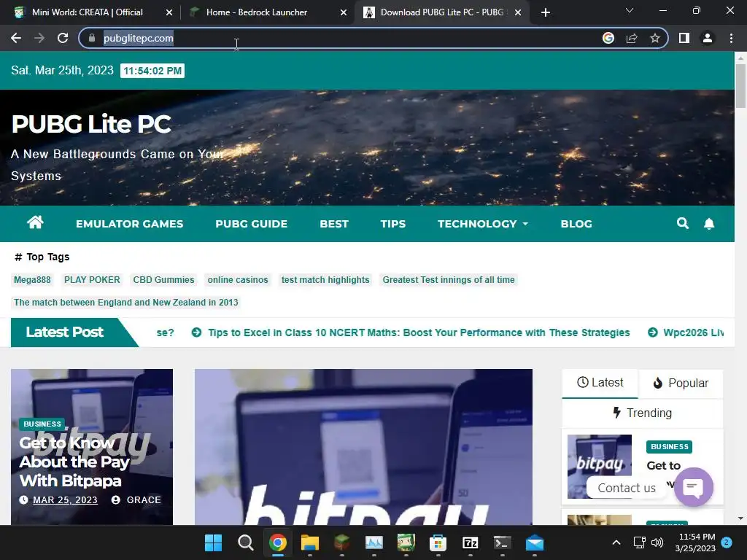Open File Explorer from the taskbar
This screenshot has width=747, height=560.
309,542
